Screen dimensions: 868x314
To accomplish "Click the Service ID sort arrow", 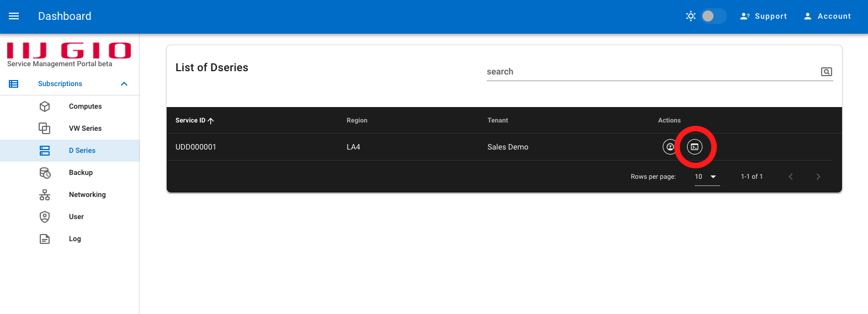I will coord(211,120).
